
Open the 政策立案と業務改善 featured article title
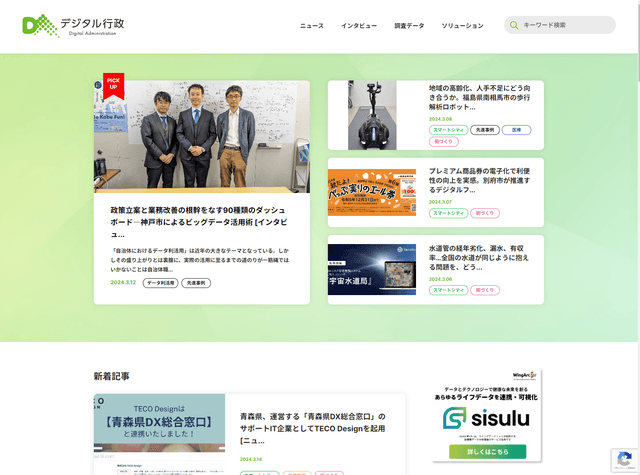(199, 222)
